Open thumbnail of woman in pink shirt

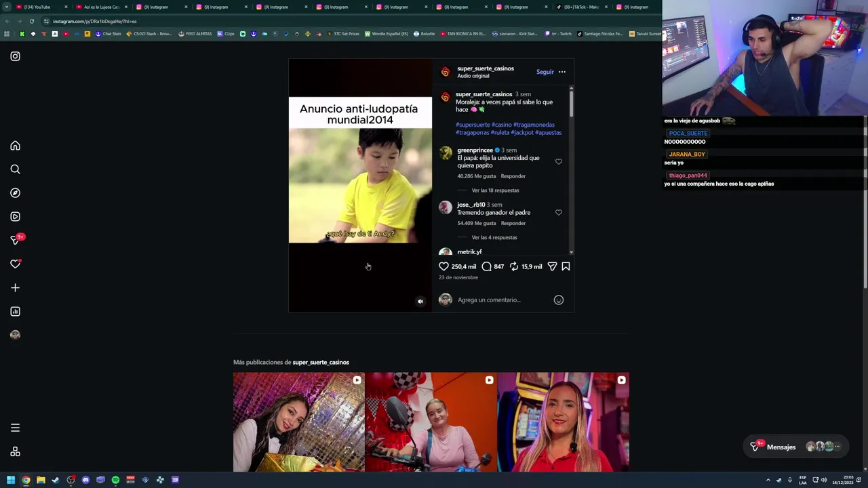click(431, 422)
